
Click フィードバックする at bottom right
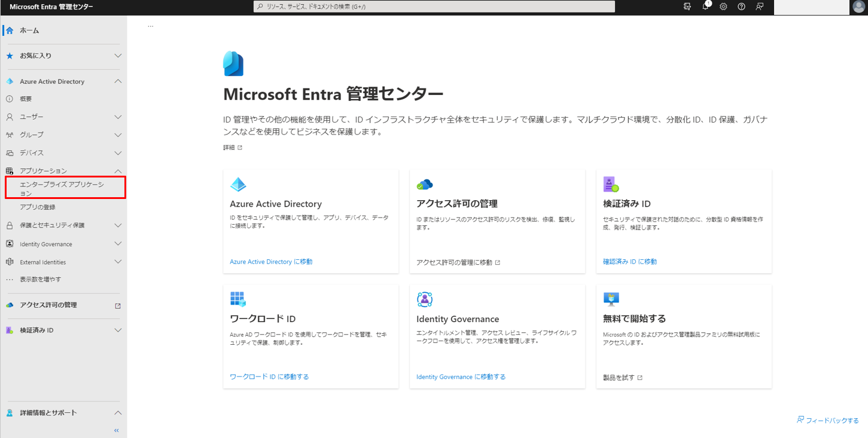tap(828, 420)
